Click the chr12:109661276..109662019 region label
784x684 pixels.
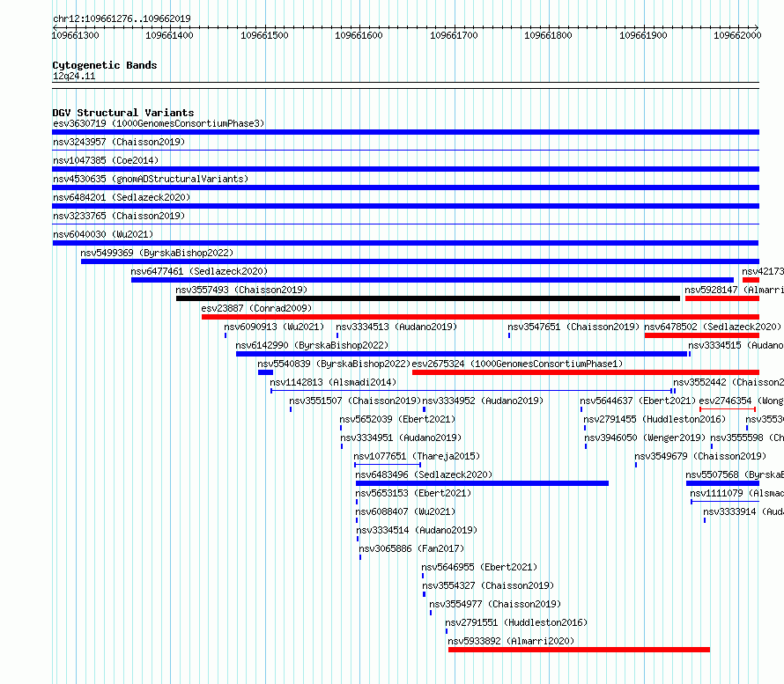pos(122,18)
